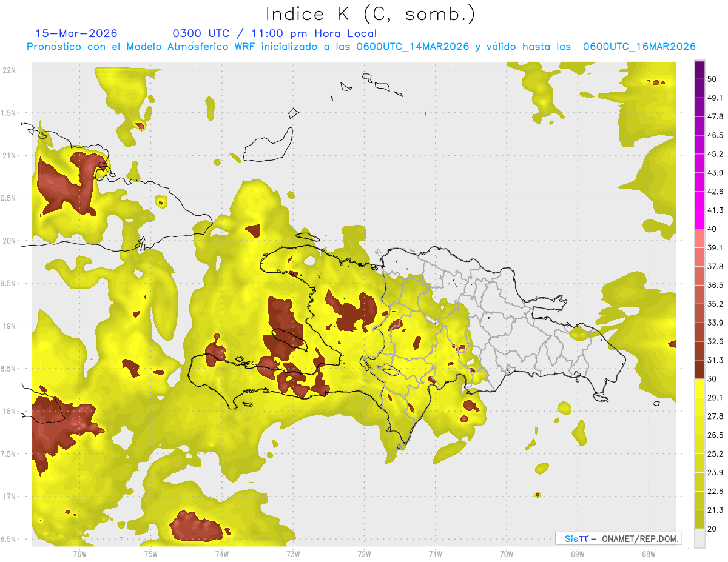728x562 pixels.
Task: Click the bright yellow swatch between 29.1 and 30
Action: point(700,388)
